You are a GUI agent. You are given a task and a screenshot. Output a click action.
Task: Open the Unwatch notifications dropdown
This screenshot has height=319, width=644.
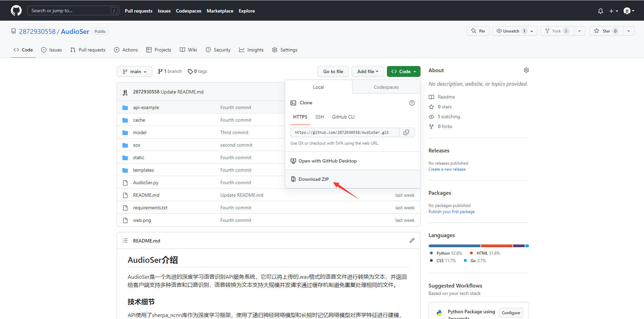pos(514,31)
